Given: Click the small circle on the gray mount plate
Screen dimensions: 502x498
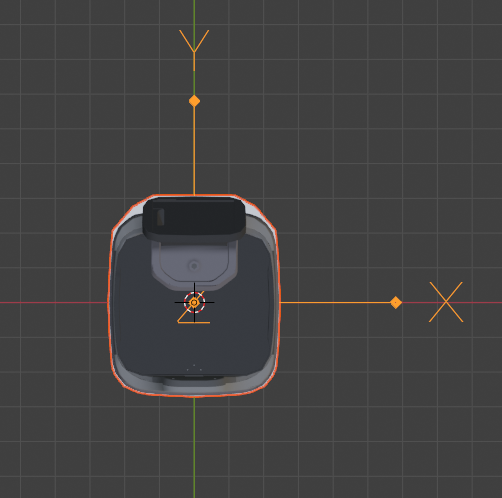Looking at the screenshot, I should pyautogui.click(x=194, y=266).
